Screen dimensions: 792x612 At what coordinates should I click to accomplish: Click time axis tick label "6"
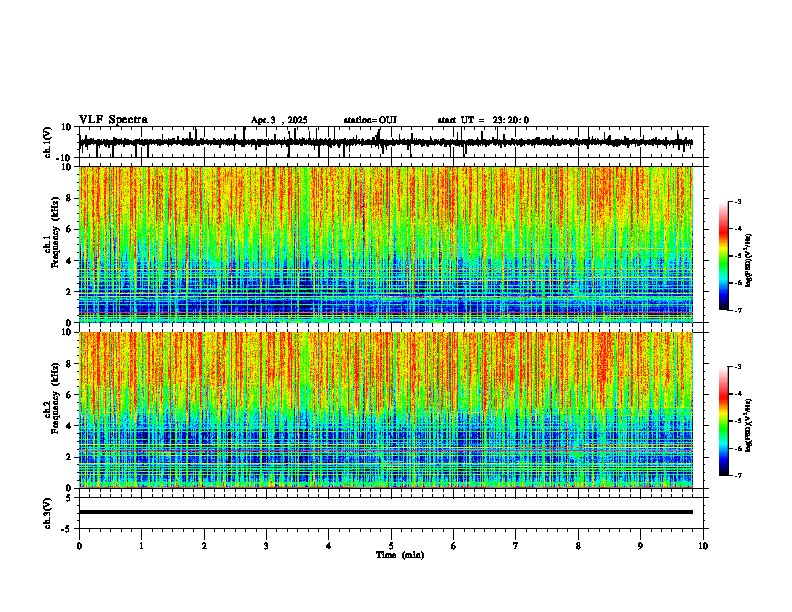coord(454,546)
